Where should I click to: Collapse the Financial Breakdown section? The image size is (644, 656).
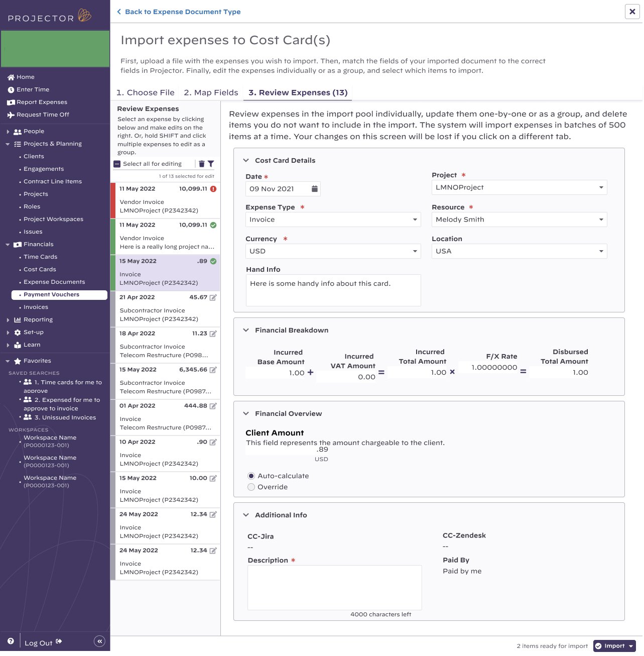click(x=246, y=331)
